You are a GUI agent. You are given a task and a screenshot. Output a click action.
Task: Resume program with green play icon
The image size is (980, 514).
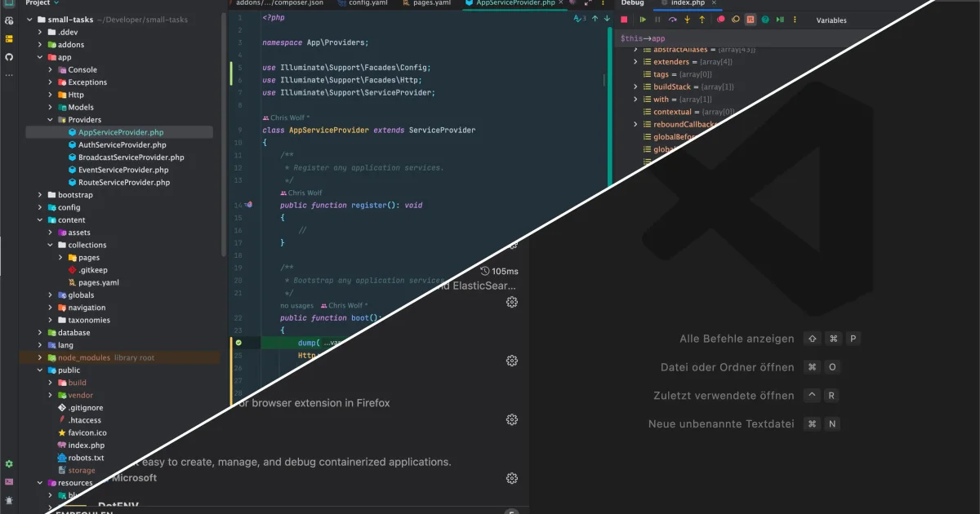[x=643, y=20]
